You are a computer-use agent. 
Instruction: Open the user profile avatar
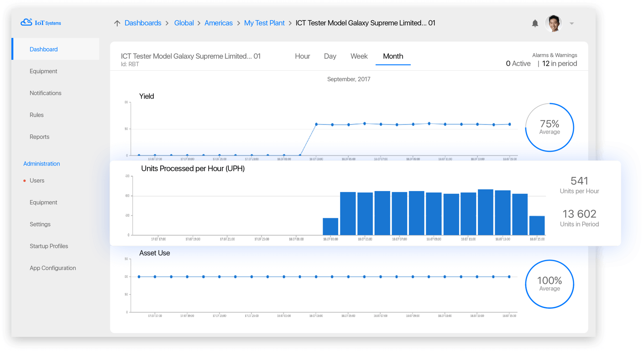coord(553,23)
